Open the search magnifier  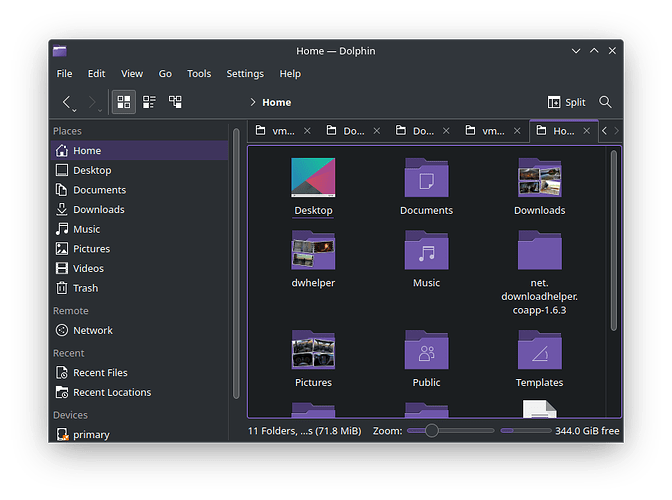point(605,102)
